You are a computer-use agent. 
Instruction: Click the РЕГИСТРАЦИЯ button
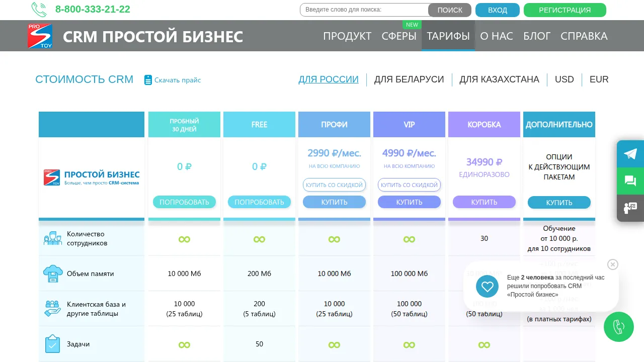pos(565,10)
